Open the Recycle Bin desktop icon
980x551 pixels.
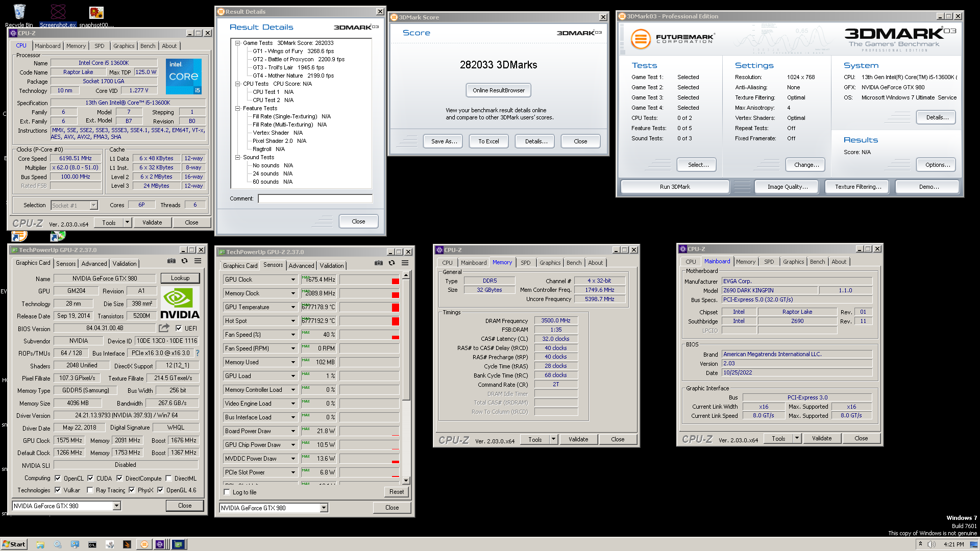19,15
